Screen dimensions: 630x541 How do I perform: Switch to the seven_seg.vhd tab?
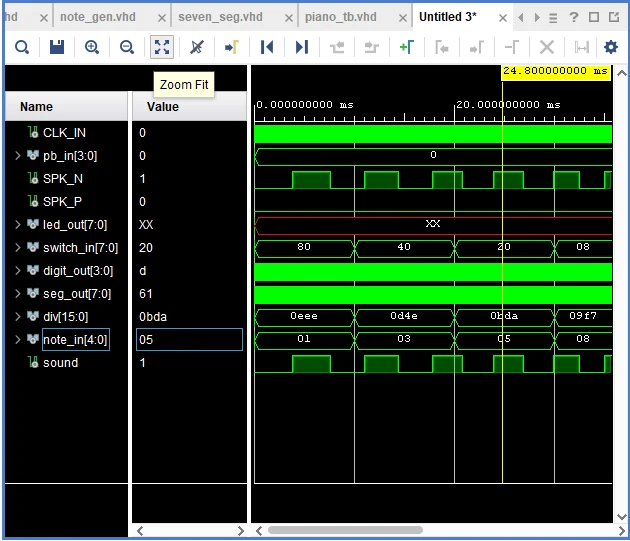click(220, 17)
